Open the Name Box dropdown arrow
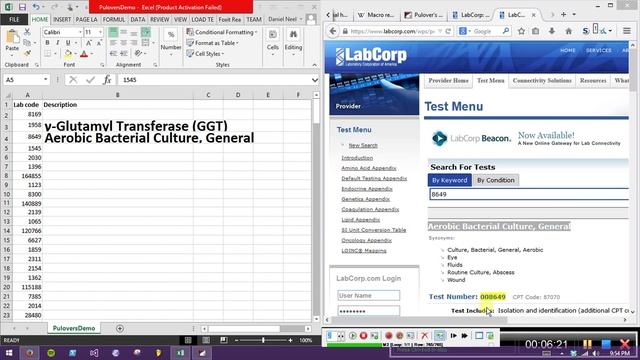This screenshot has height=360, width=640. [45, 80]
